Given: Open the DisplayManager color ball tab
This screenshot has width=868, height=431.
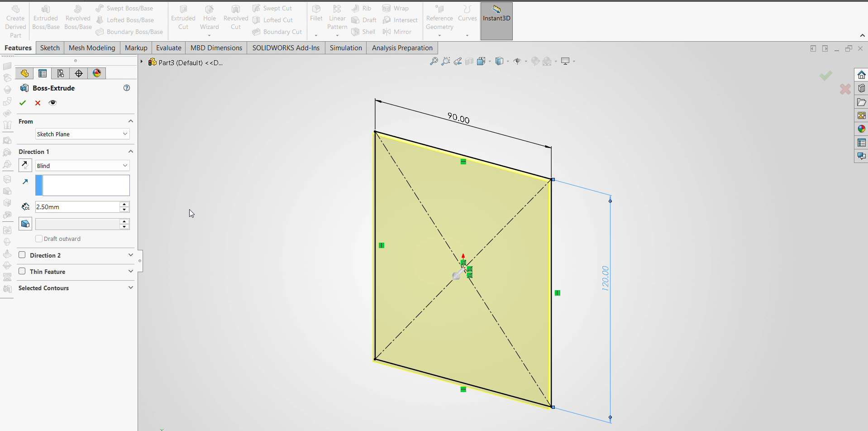Looking at the screenshot, I should click(97, 73).
